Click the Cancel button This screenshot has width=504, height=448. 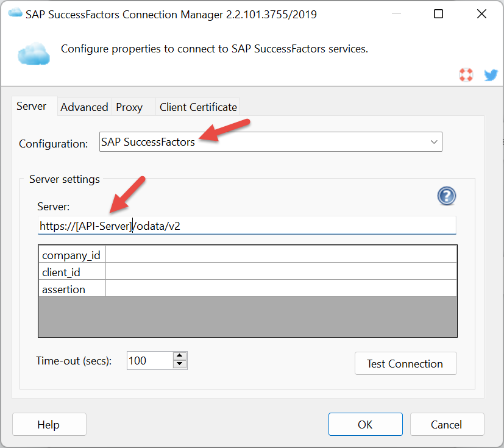pos(447,424)
